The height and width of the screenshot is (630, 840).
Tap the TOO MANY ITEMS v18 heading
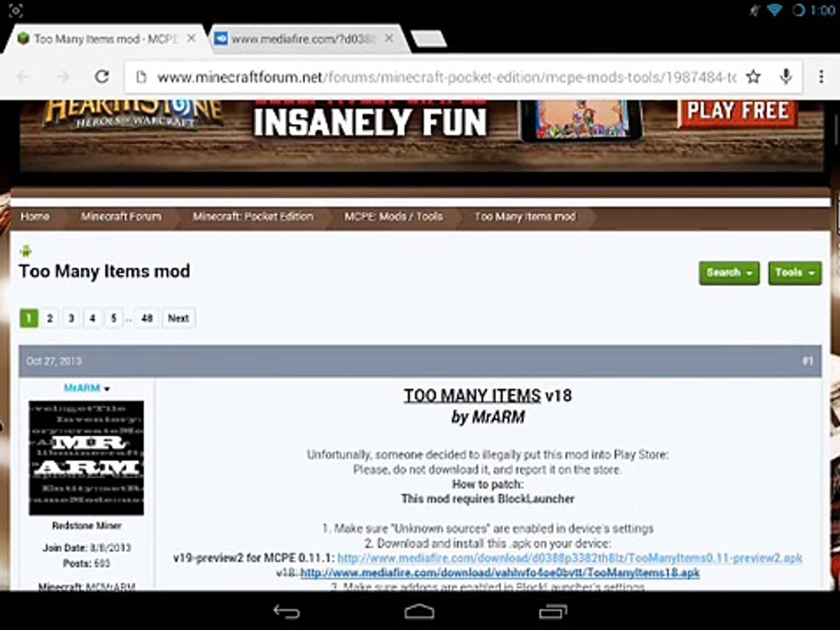click(488, 395)
